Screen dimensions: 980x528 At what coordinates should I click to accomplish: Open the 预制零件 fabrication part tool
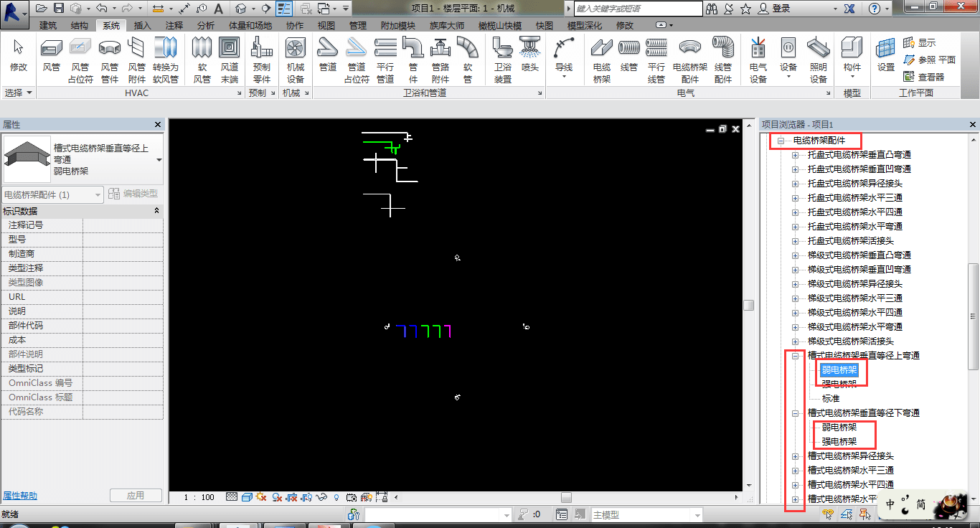coord(262,60)
